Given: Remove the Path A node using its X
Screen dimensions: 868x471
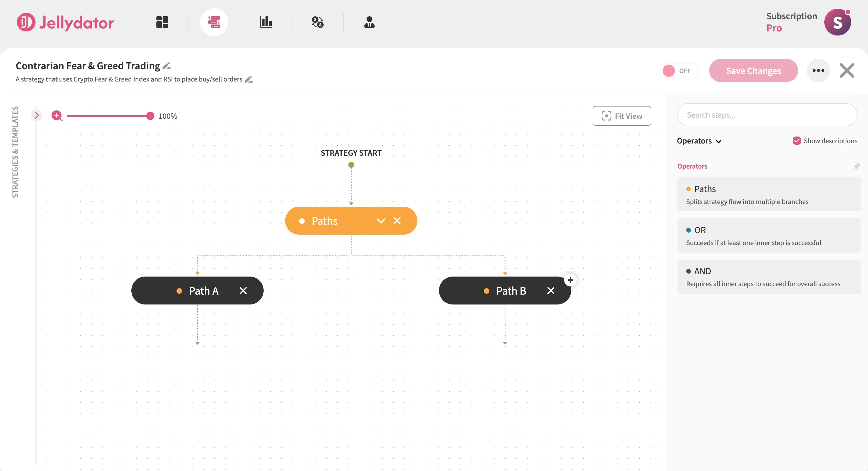Looking at the screenshot, I should coord(243,291).
